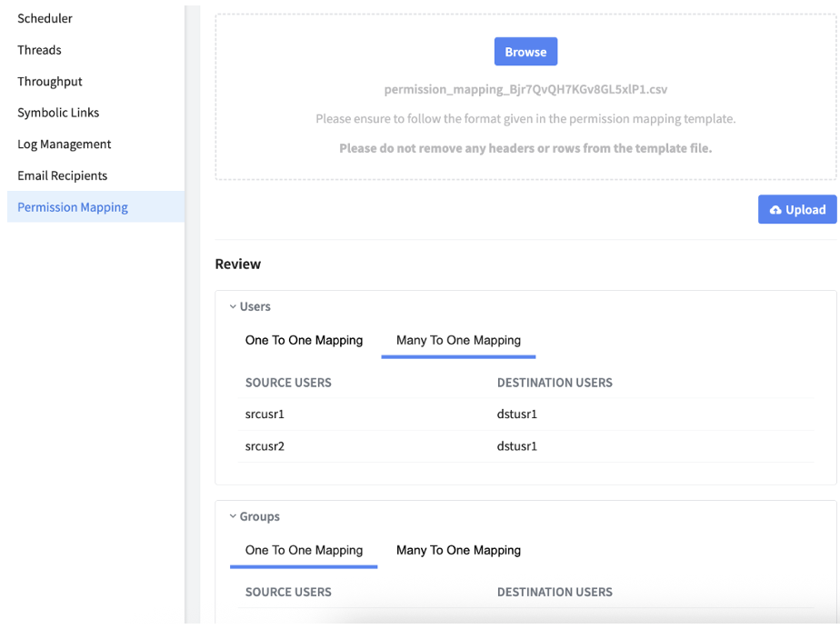840x629 pixels.
Task: Collapse the Groups section chevron
Action: coord(233,516)
